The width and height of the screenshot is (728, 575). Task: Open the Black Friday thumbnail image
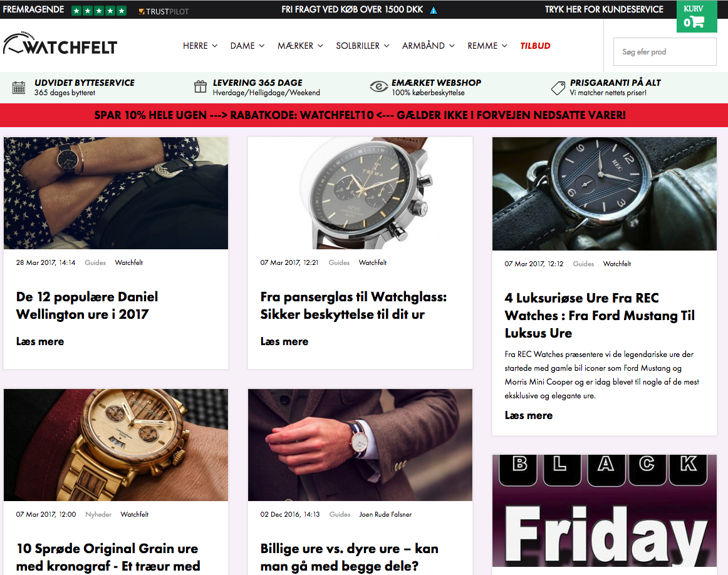pyautogui.click(x=605, y=510)
